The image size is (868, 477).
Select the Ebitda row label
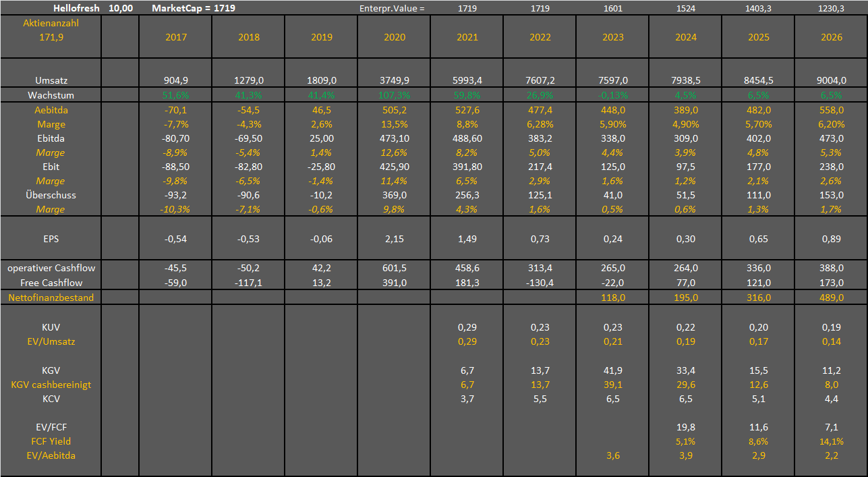pos(51,138)
